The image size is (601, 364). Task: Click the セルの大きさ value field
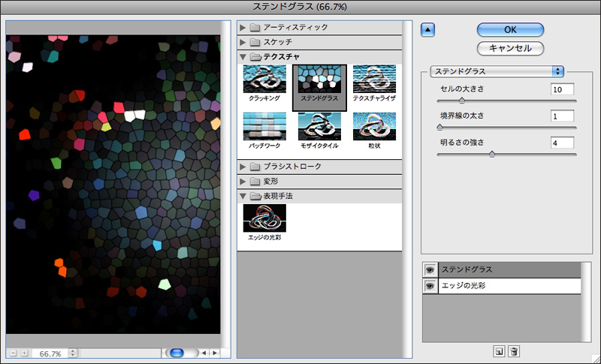click(x=561, y=90)
